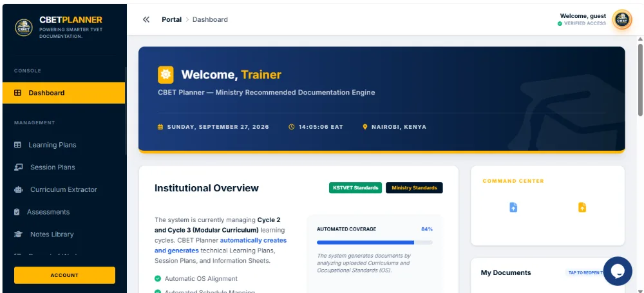
Task: Click the Assessments clipboard icon
Action: coord(17,212)
